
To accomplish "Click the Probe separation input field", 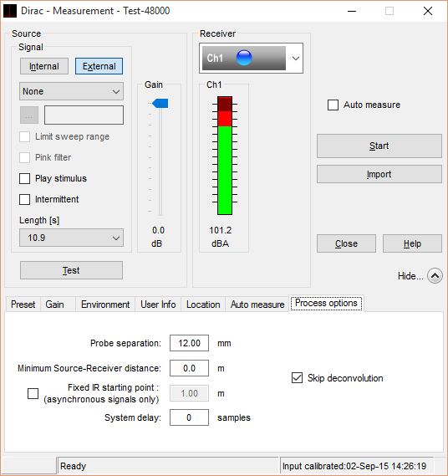I will pyautogui.click(x=189, y=343).
